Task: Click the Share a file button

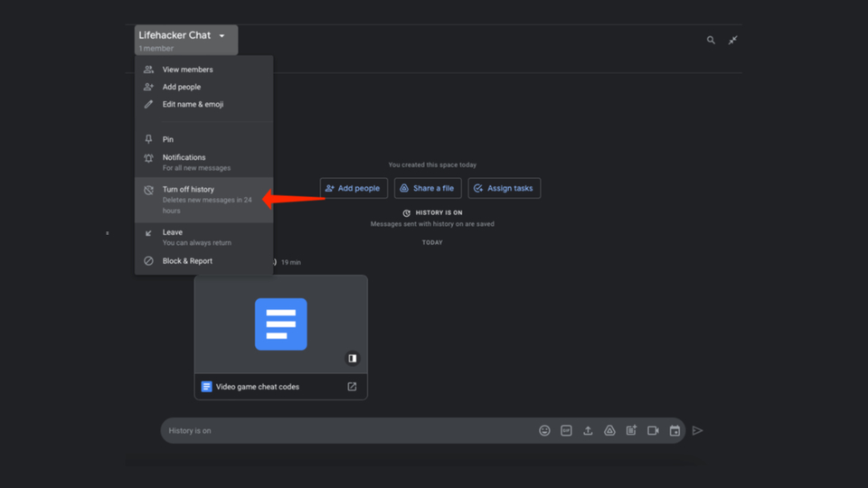Action: point(428,188)
